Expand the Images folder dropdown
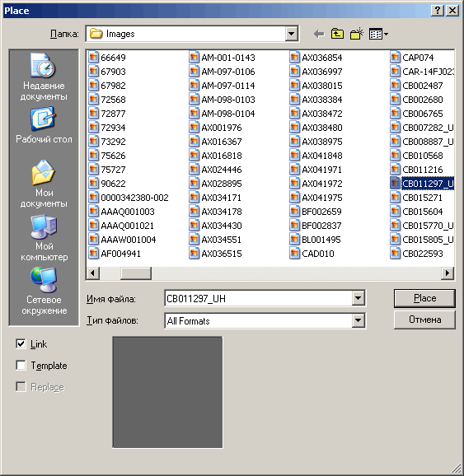The height and width of the screenshot is (476, 464). tap(291, 34)
